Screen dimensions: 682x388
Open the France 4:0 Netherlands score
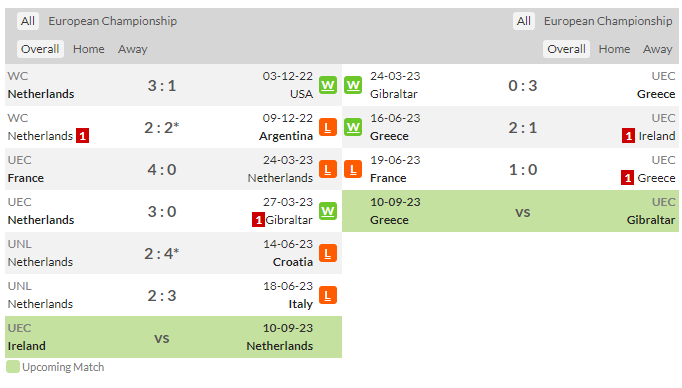[x=162, y=170]
